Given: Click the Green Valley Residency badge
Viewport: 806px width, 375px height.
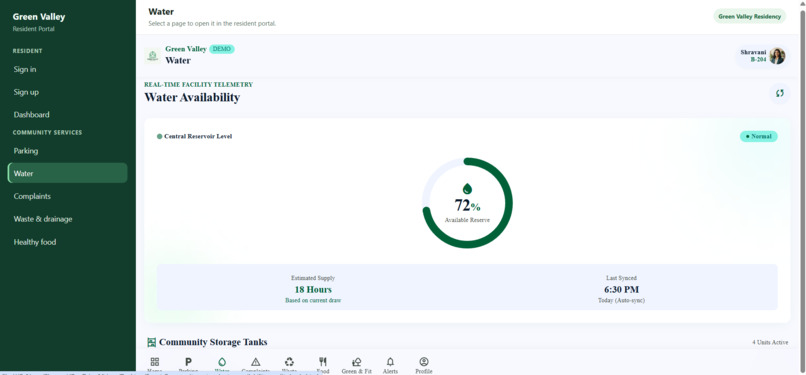Looking at the screenshot, I should click(749, 16).
